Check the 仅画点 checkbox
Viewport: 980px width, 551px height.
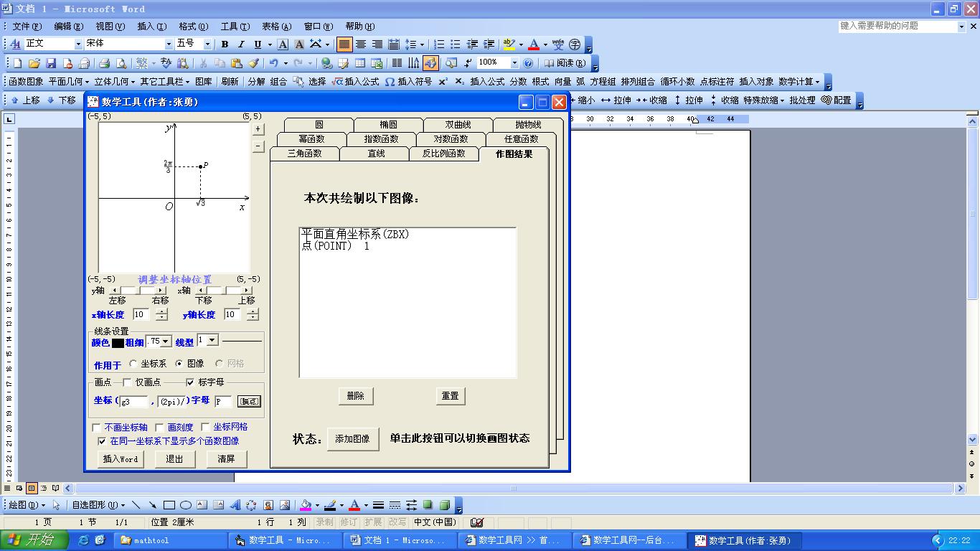click(127, 382)
